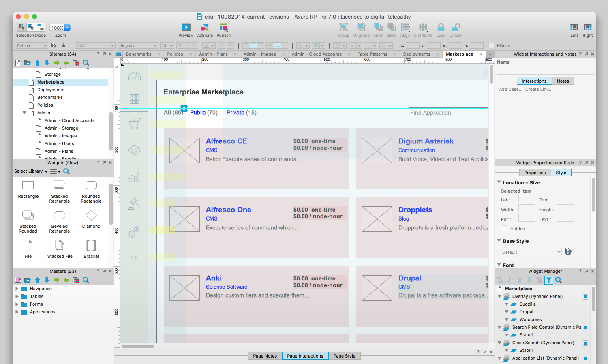
Task: Open the Base Style Default dropdown
Action: (531, 252)
